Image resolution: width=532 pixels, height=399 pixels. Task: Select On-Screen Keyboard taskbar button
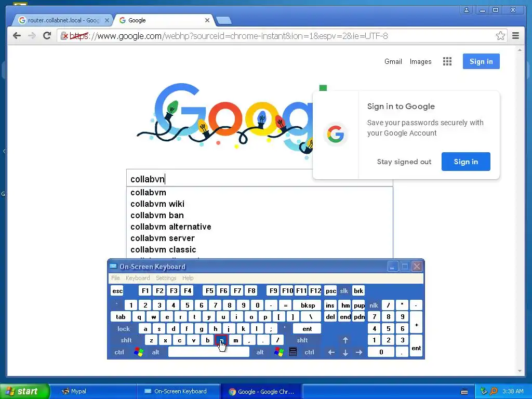pos(179,392)
